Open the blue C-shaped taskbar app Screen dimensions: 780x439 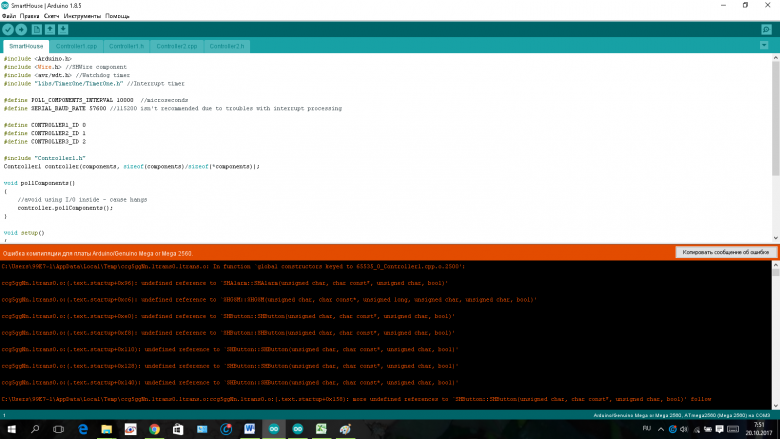click(x=226, y=429)
